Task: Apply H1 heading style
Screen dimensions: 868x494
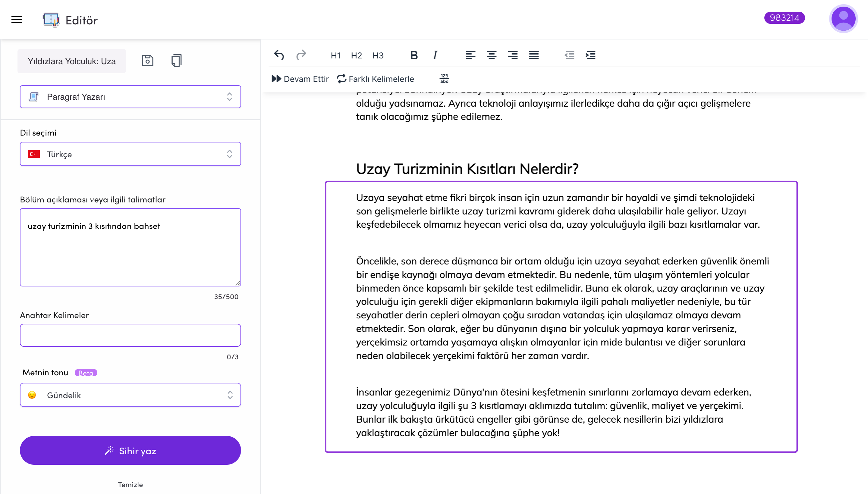Action: tap(335, 55)
